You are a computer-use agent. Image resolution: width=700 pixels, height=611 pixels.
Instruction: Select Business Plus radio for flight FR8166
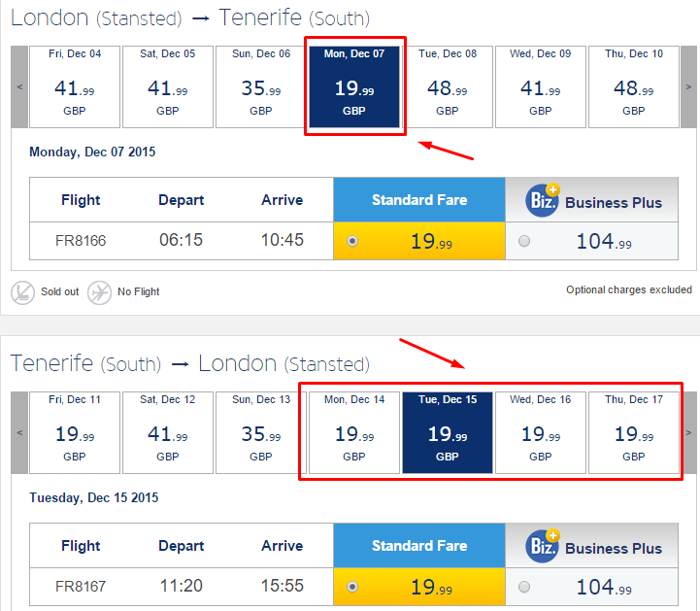pos(524,241)
